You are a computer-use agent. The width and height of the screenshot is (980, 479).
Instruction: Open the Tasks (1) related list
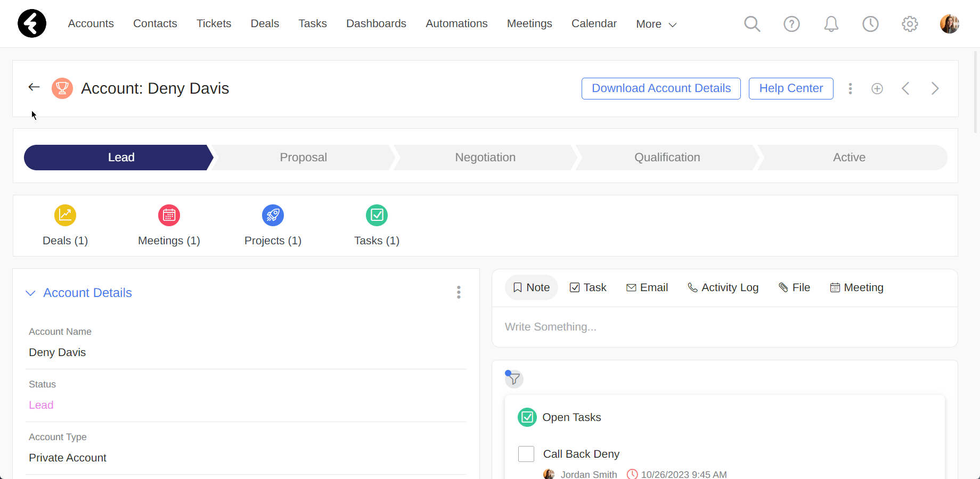tap(377, 241)
